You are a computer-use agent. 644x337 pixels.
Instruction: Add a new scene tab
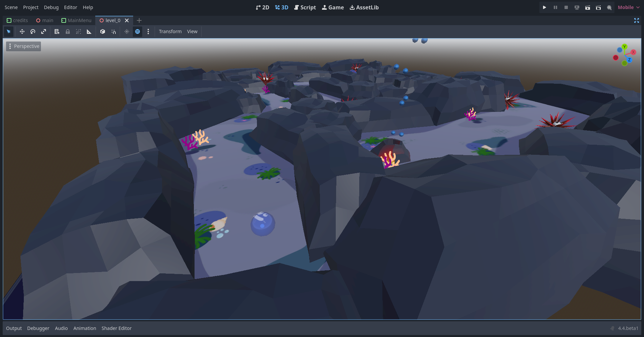pos(139,20)
